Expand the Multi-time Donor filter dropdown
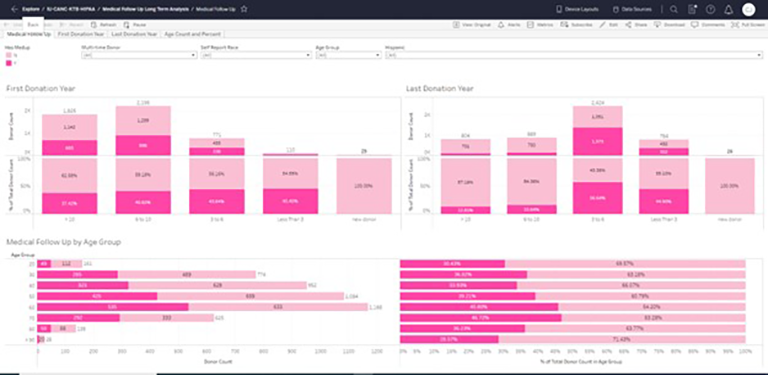 pyautogui.click(x=139, y=55)
